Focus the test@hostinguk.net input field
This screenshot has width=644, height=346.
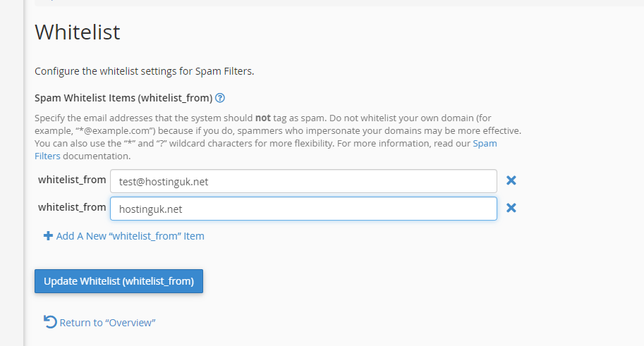(x=303, y=181)
